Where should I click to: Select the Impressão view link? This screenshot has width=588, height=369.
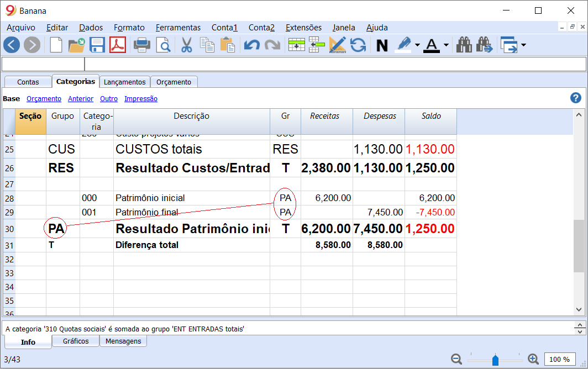click(x=141, y=99)
